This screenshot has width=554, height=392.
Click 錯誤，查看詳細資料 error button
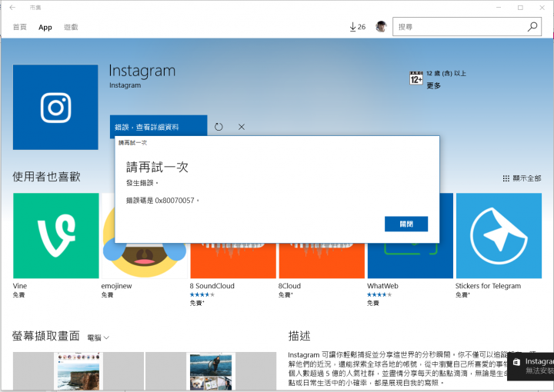pyautogui.click(x=159, y=127)
